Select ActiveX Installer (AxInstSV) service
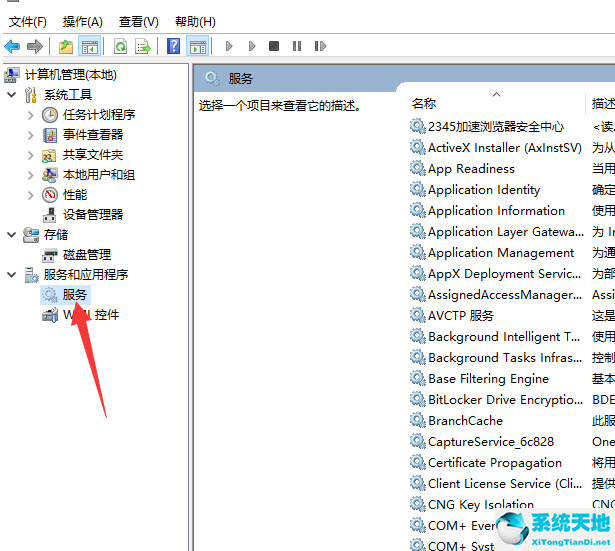 (x=505, y=148)
